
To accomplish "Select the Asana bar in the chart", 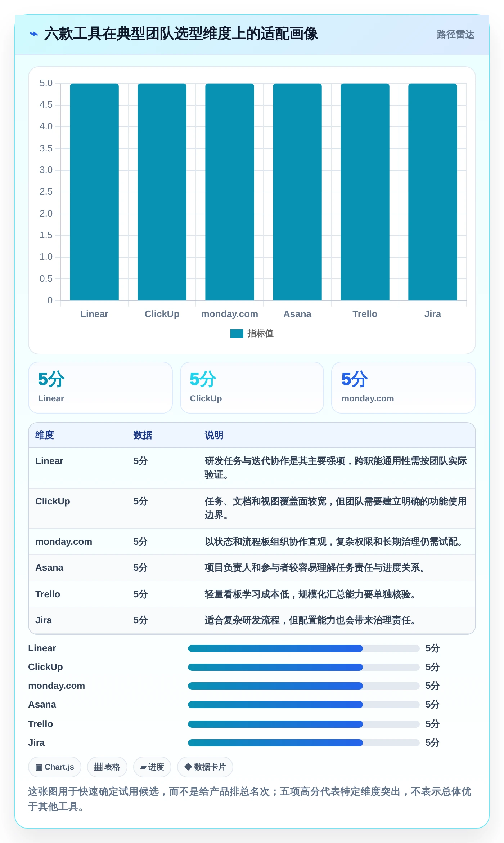I will pyautogui.click(x=297, y=192).
